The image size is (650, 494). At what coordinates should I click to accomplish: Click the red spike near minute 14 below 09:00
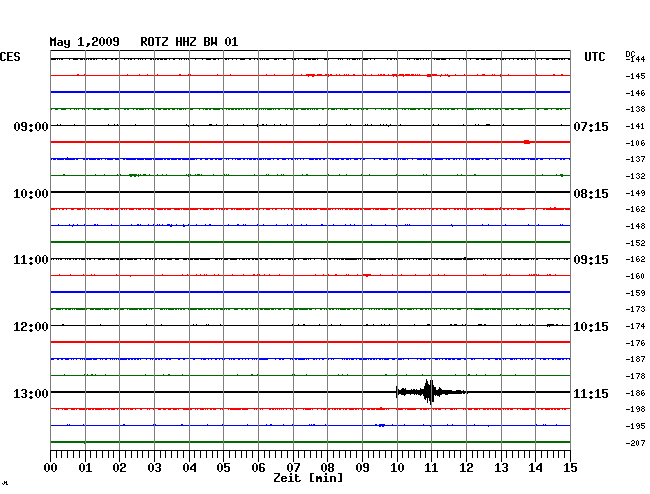point(526,142)
